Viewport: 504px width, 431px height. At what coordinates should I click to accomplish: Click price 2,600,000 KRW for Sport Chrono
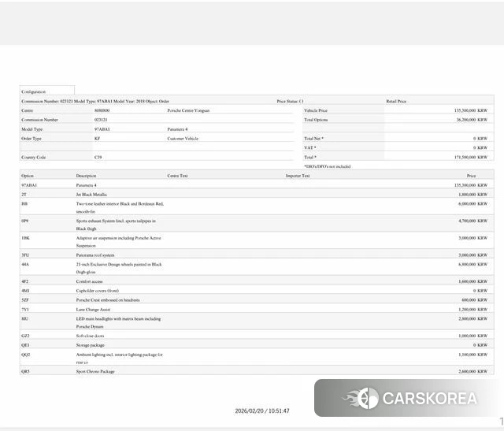tap(472, 371)
